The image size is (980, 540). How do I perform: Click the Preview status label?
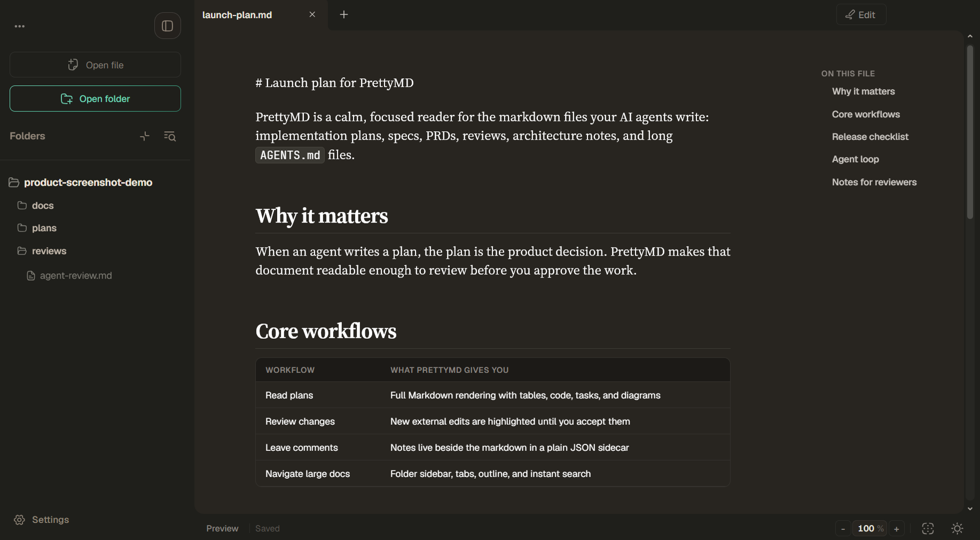pos(222,528)
